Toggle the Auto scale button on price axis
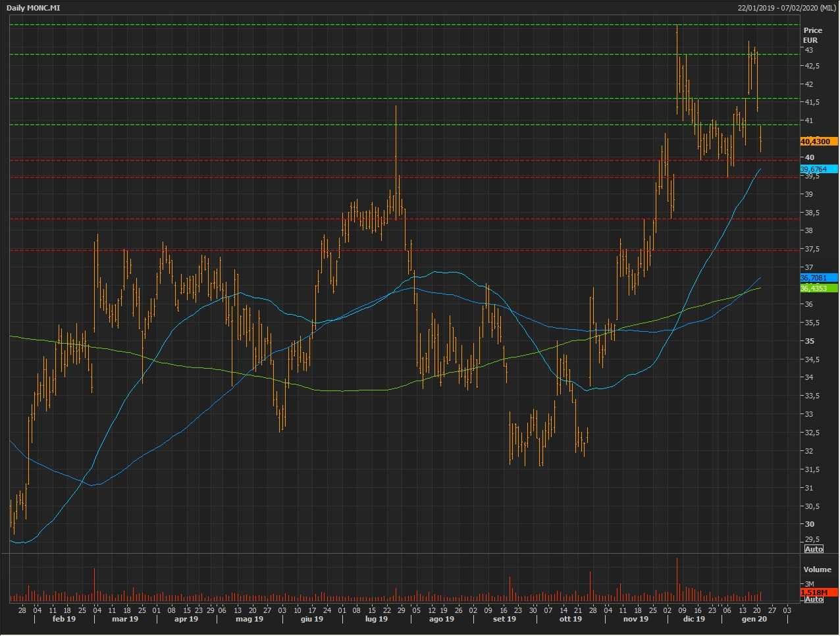 [x=814, y=549]
